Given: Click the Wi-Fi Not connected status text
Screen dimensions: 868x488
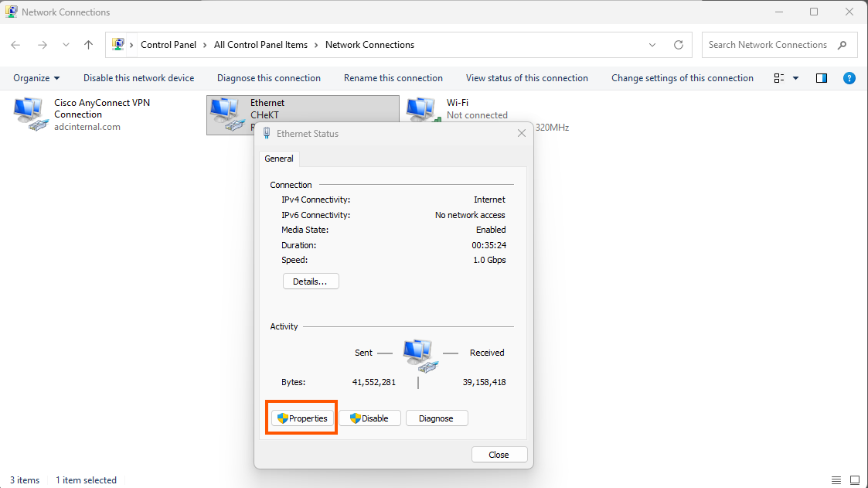Looking at the screenshot, I should [477, 115].
